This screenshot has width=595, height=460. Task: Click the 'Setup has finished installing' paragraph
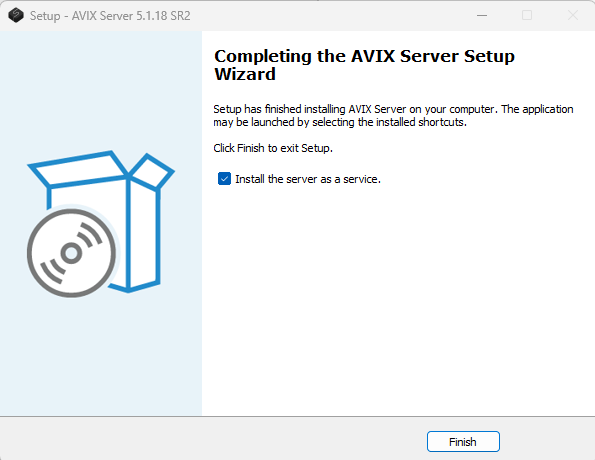coord(393,115)
